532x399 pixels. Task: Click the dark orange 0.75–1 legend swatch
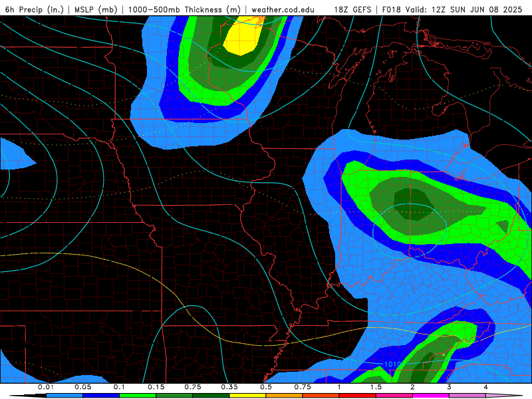(x=321, y=396)
